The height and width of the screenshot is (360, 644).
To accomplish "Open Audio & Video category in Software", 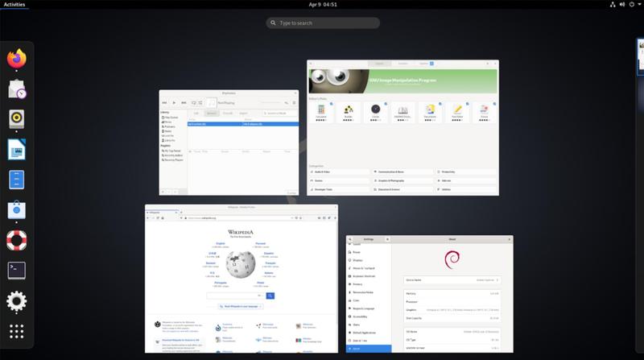I will [x=339, y=172].
